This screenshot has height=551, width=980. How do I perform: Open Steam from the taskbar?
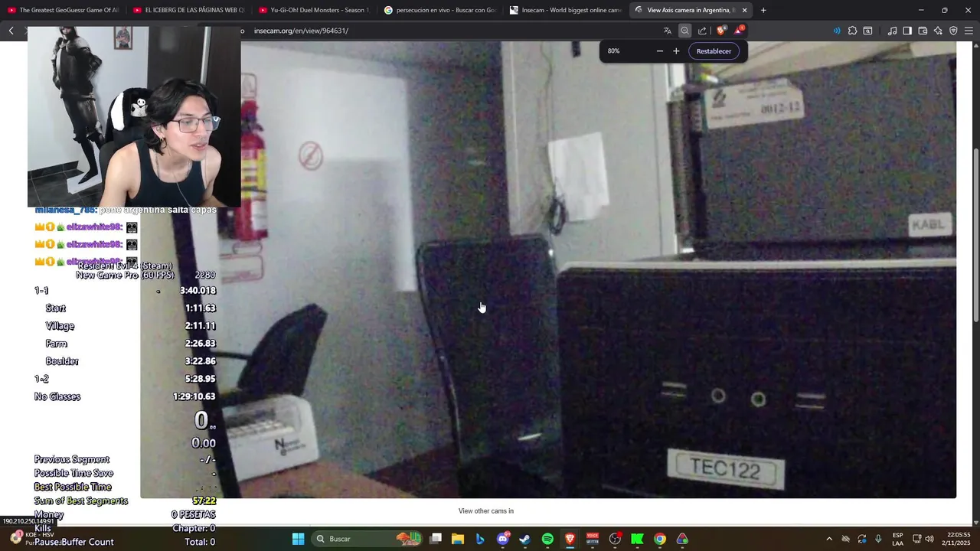(524, 539)
